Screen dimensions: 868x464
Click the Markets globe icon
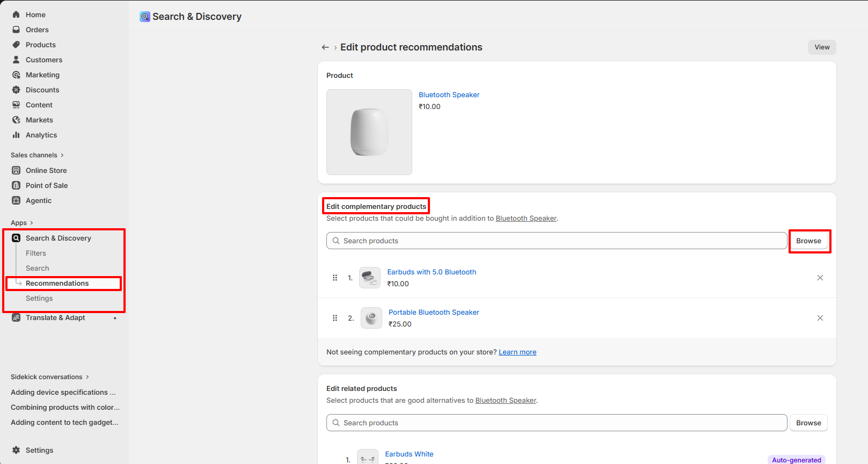16,120
